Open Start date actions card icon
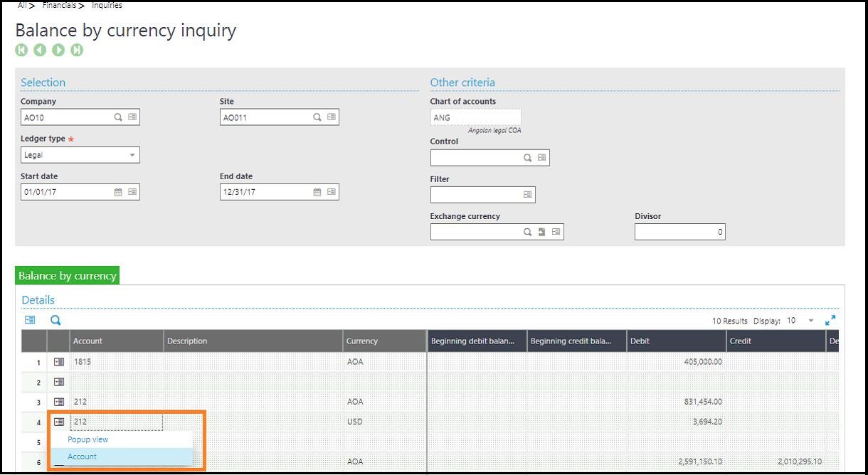Viewport: 868px width, 475px height. coord(132,192)
